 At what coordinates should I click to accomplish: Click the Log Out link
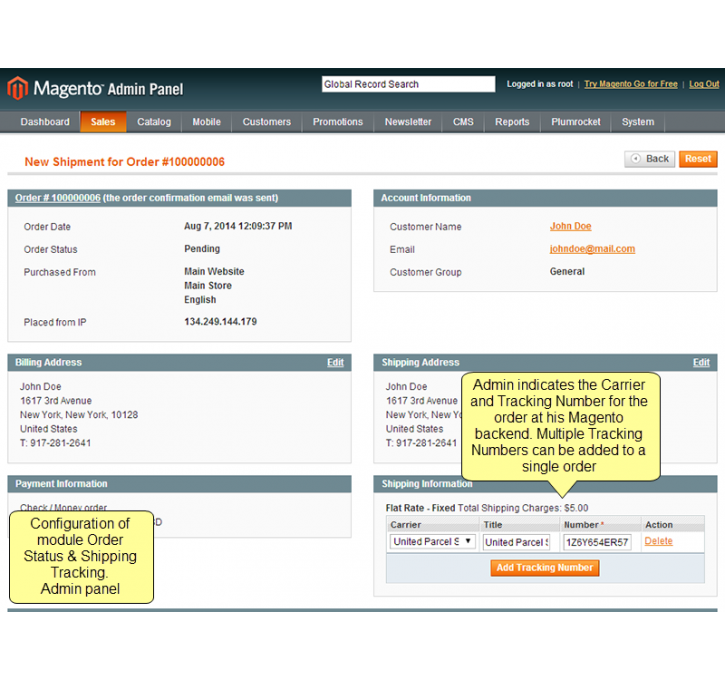pyautogui.click(x=704, y=84)
